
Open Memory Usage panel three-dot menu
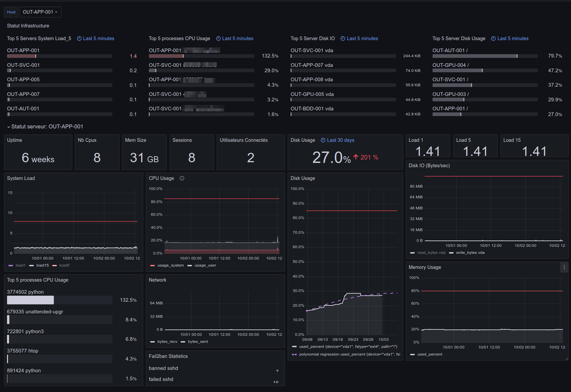564,267
